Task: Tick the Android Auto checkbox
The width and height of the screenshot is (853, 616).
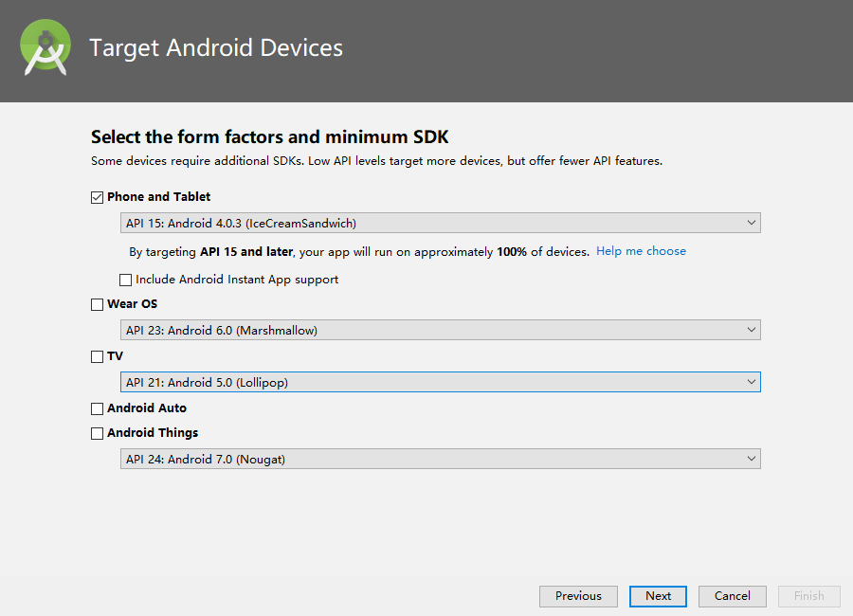Action: click(x=97, y=408)
